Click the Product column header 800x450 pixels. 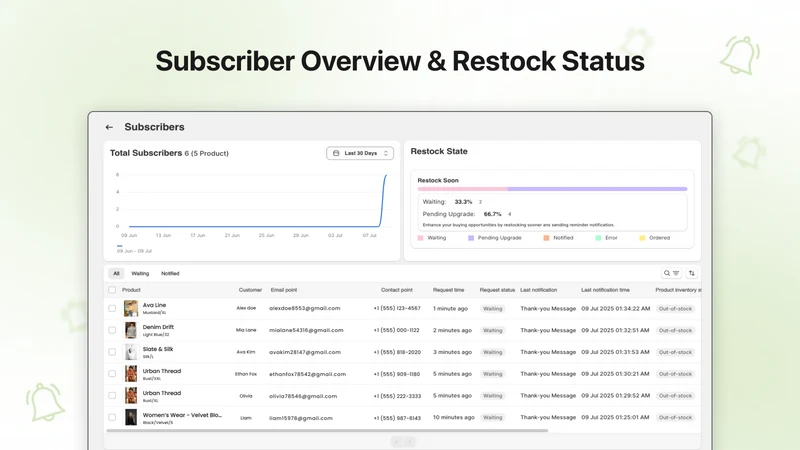[131, 290]
